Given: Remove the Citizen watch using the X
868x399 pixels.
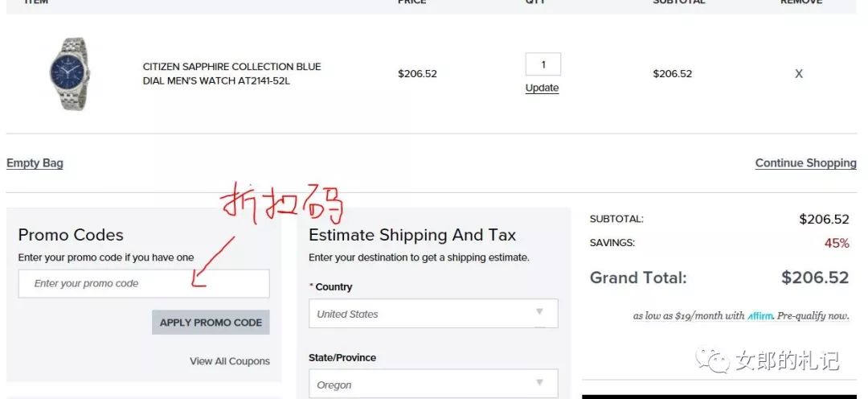Looking at the screenshot, I should pyautogui.click(x=799, y=74).
